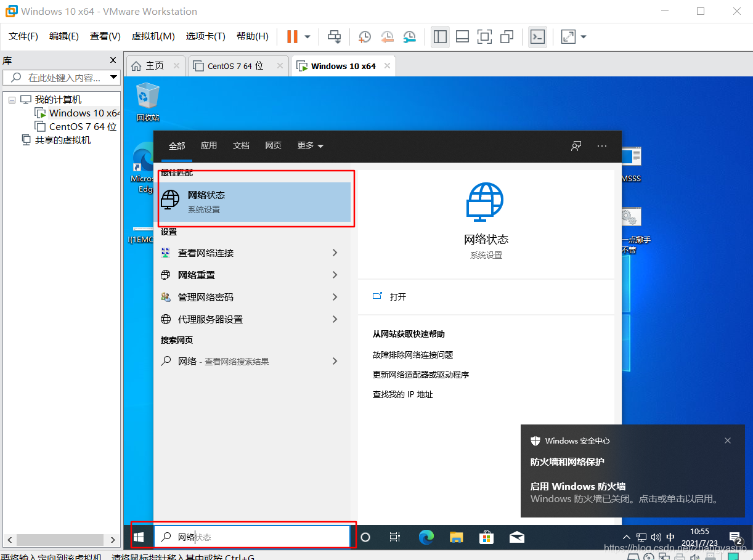
Task: Expand the 更多 search category dropdown
Action: click(310, 145)
